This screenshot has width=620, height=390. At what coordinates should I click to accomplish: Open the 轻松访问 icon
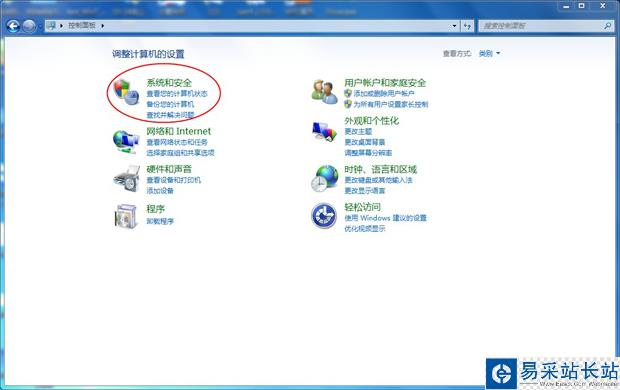click(324, 216)
